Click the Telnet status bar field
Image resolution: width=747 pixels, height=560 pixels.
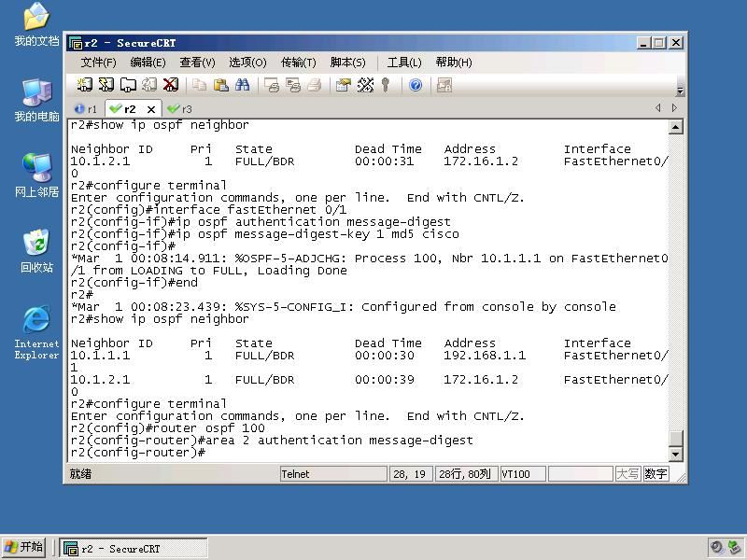coord(333,474)
